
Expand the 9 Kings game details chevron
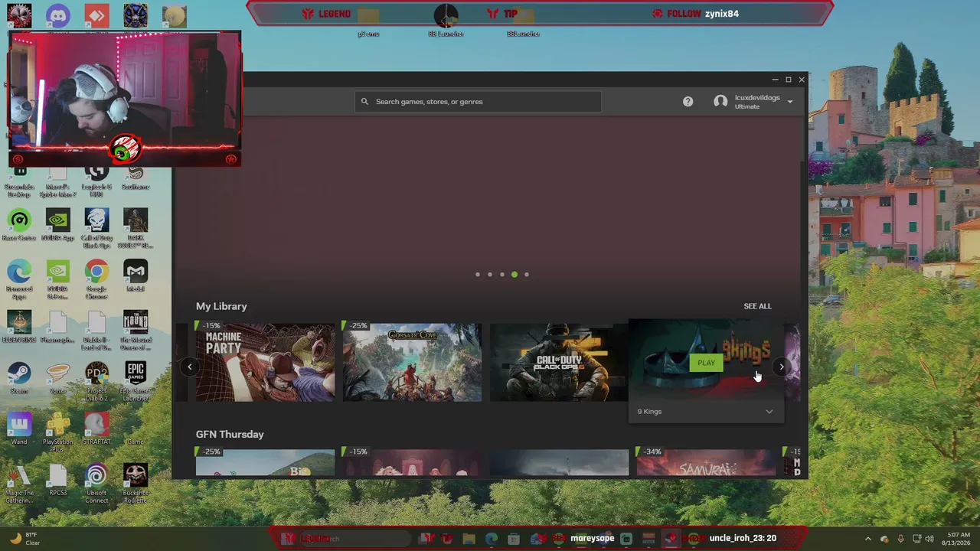point(769,412)
